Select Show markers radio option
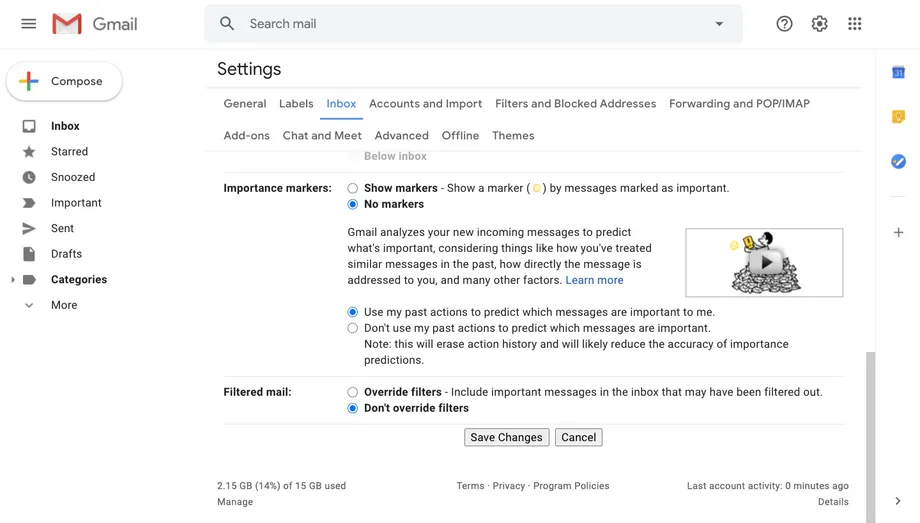The height and width of the screenshot is (523, 920). (x=352, y=188)
